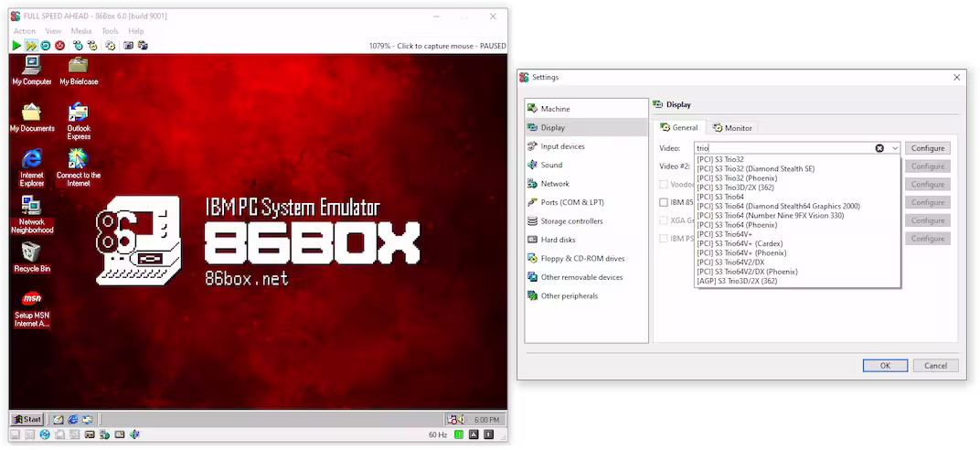This screenshot has width=980, height=450.
Task: Select Display in Settings sidebar
Action: (586, 127)
